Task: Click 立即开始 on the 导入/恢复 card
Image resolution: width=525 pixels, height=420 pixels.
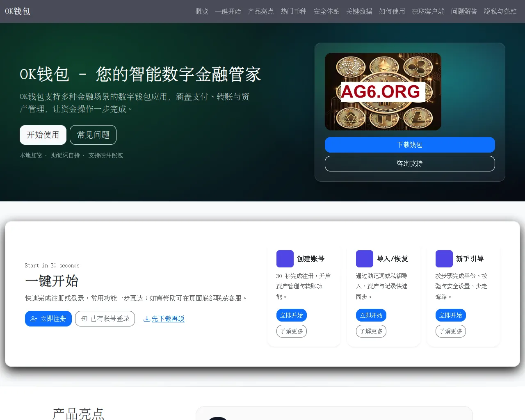Action: click(x=371, y=315)
